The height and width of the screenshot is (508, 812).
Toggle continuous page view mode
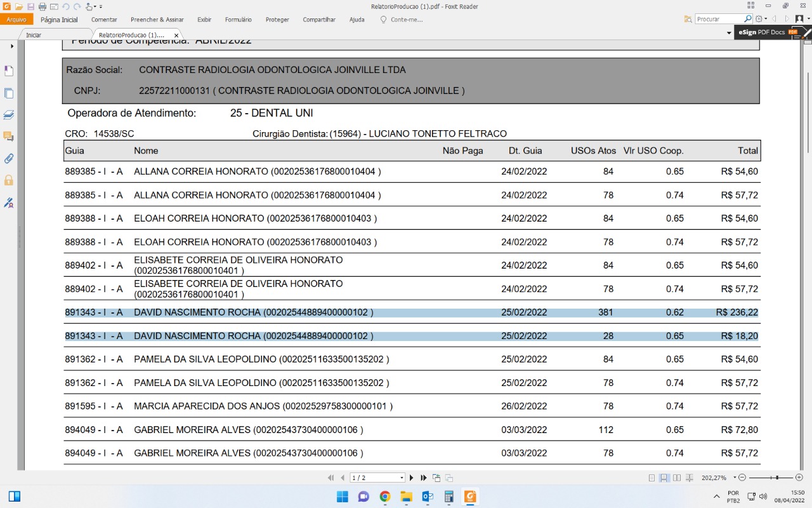pos(664,478)
